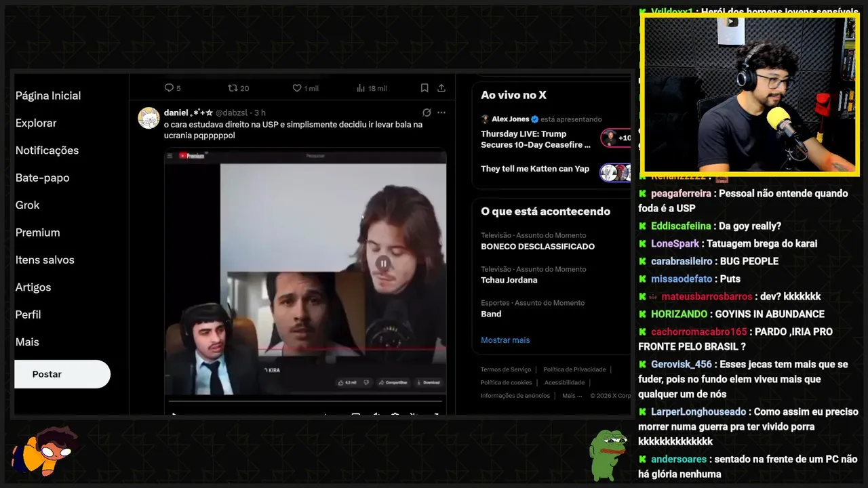Click username LoneSpark in chat

pos(675,243)
